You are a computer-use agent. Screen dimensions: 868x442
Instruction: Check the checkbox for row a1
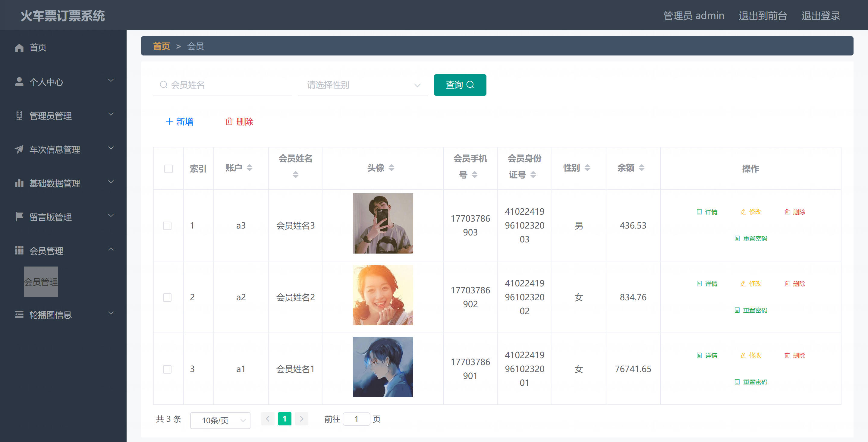point(167,369)
